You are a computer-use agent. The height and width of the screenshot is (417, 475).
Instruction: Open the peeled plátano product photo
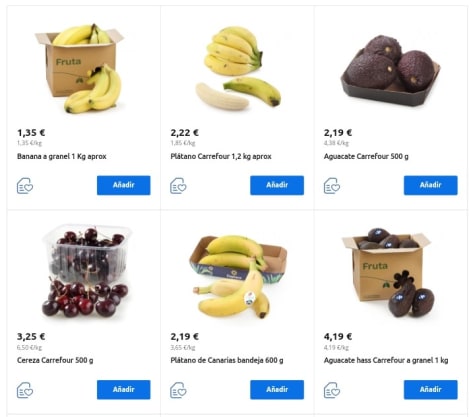point(237,68)
